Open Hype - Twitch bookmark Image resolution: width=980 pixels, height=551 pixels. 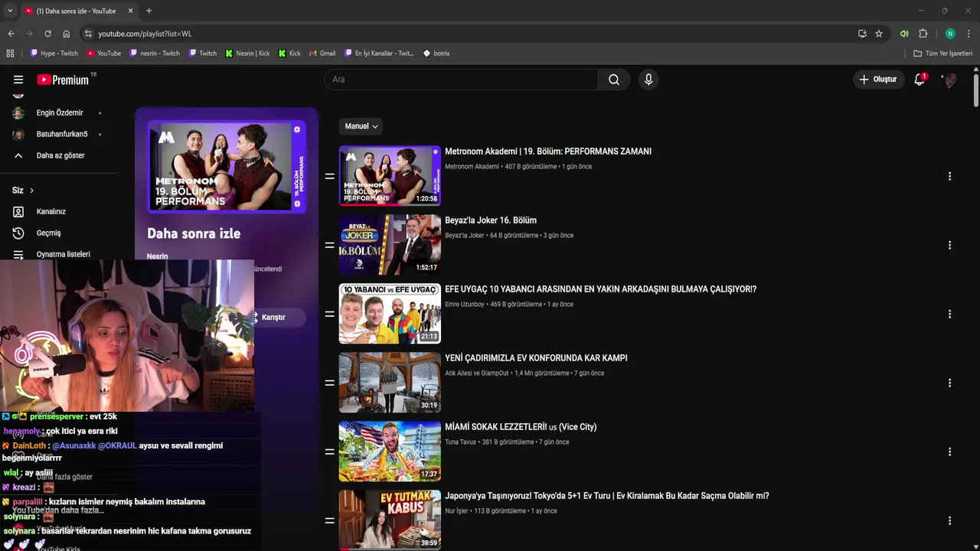click(54, 54)
